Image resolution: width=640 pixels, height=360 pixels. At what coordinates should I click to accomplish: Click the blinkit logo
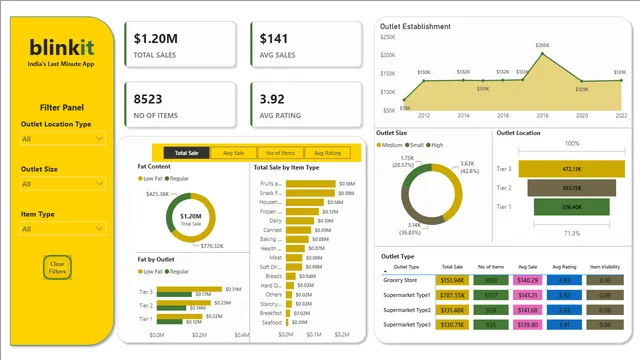click(62, 48)
